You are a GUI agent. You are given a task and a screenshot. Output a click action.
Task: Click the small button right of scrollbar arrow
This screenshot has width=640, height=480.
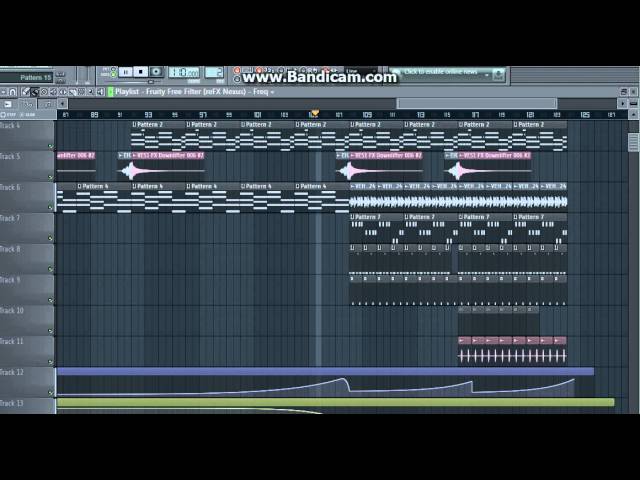[633, 104]
